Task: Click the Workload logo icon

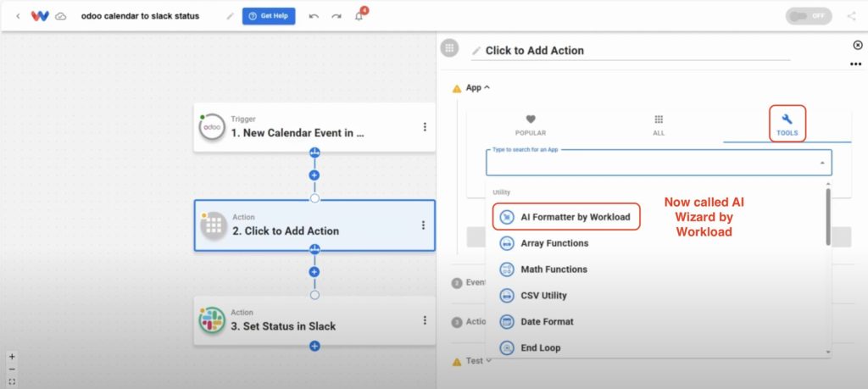Action: tap(40, 16)
